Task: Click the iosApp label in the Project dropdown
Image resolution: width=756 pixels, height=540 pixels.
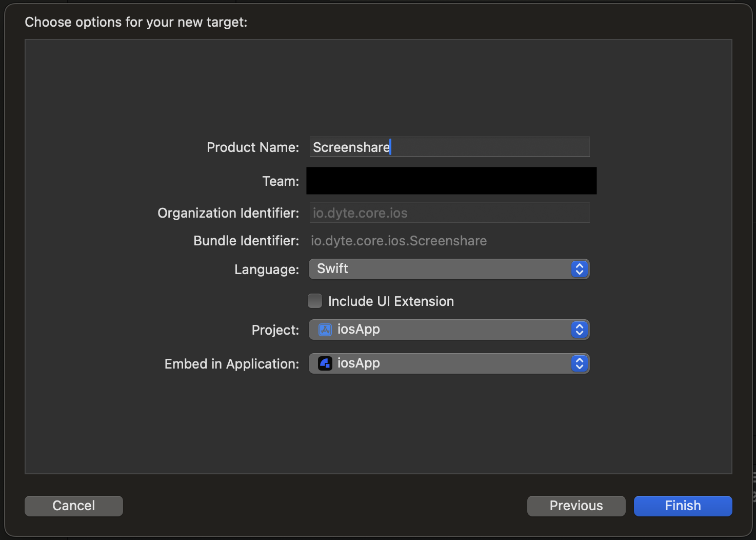Action: click(359, 330)
